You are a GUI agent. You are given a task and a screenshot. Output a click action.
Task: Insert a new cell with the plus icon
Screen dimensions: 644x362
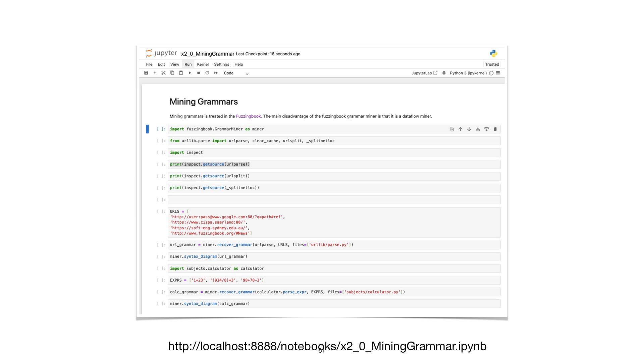155,73
